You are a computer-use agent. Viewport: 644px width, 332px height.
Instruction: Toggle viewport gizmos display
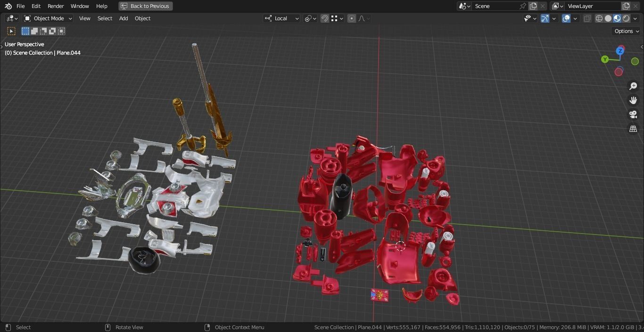pyautogui.click(x=545, y=18)
